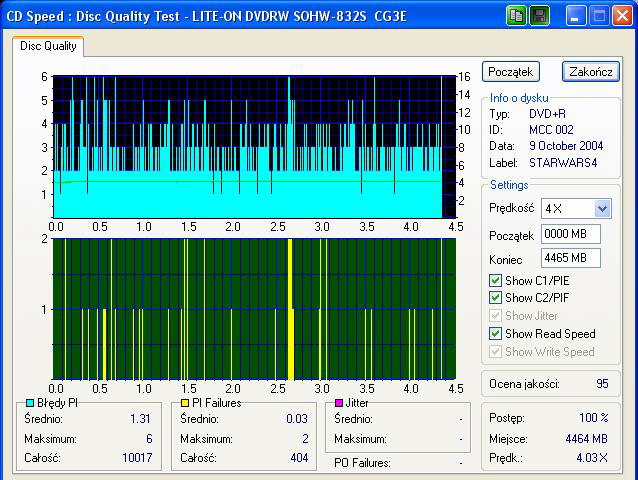Screen dimensions: 638x480
Task: Click the date 9 October 2004
Action: [566, 146]
